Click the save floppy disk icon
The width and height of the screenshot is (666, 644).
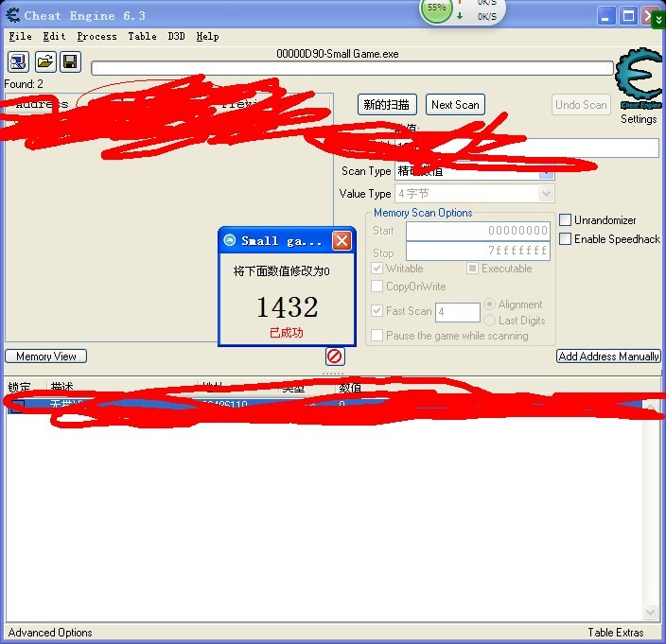coord(70,62)
